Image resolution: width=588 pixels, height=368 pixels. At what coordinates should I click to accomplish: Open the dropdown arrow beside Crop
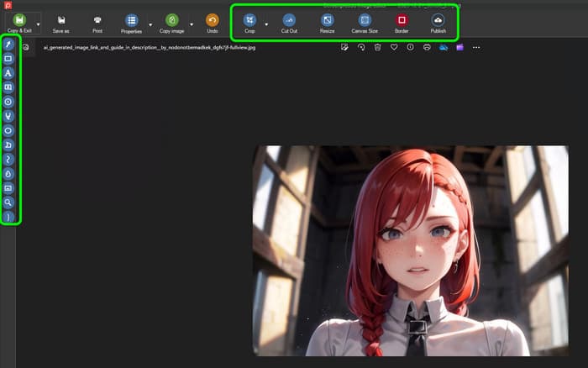click(x=266, y=24)
